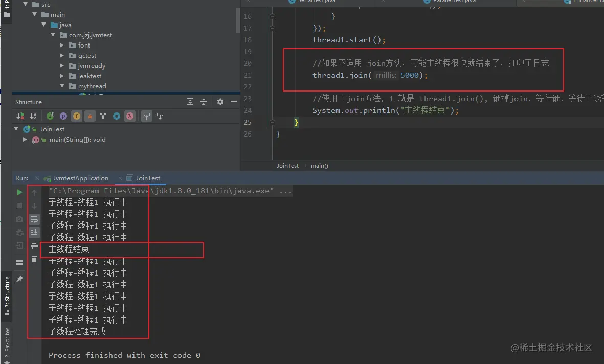
Task: Toggle Sort Alphabetically in Structure toolbar
Action: [34, 116]
